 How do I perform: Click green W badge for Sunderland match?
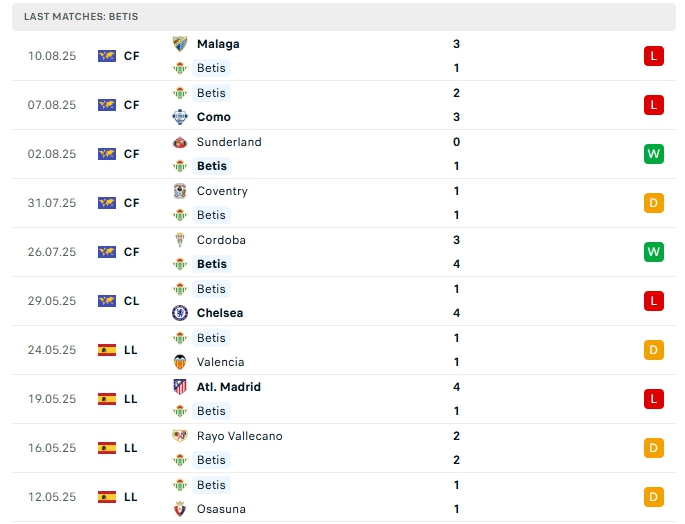pos(654,154)
